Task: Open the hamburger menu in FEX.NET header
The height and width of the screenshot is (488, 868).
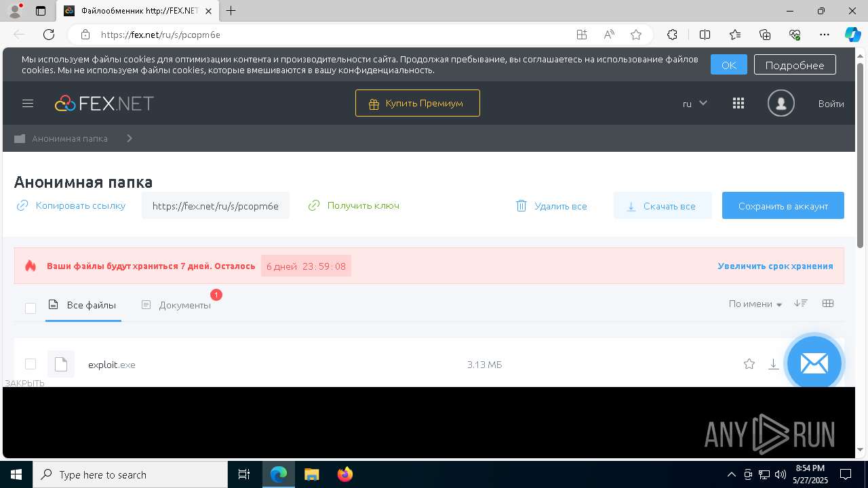Action: [28, 103]
